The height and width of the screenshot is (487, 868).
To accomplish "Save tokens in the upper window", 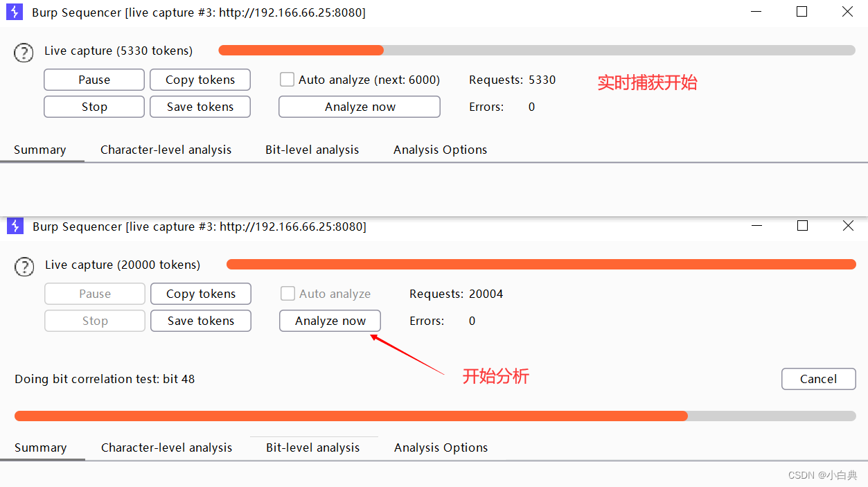I will coord(200,107).
